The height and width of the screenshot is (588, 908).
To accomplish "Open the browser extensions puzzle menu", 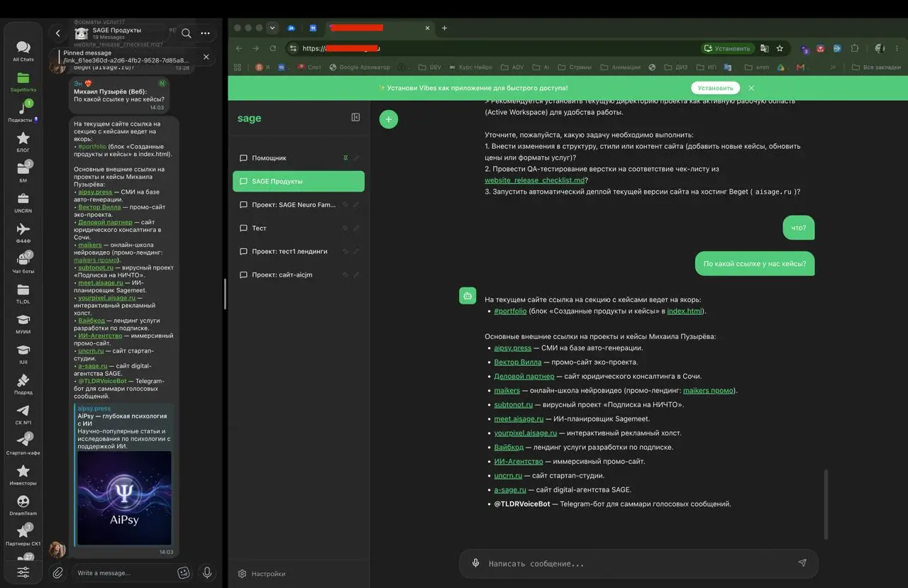I will coord(855,48).
